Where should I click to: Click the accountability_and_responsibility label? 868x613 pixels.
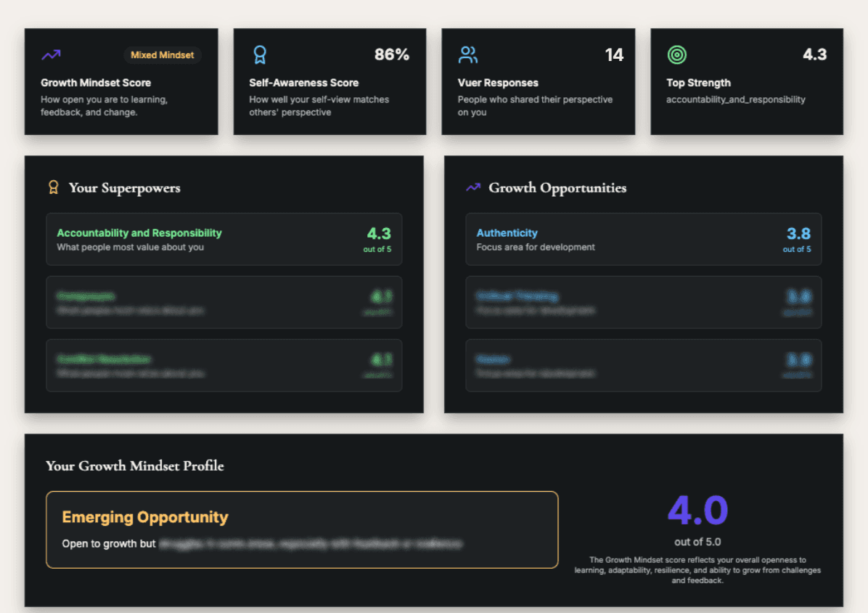click(736, 100)
